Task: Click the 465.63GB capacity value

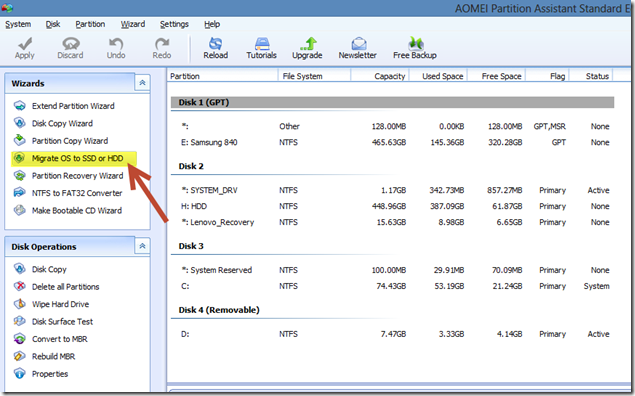Action: pos(389,143)
